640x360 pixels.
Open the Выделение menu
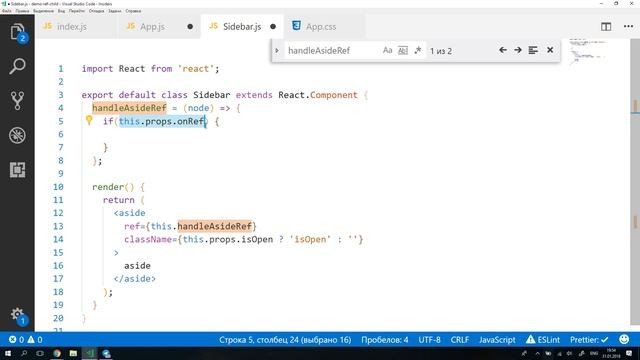coord(44,11)
